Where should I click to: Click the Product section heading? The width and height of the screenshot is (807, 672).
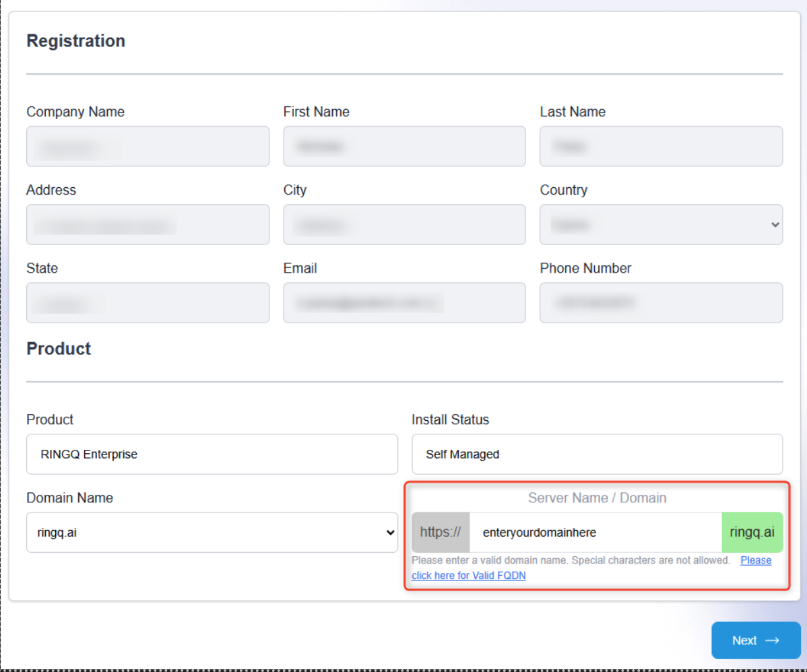click(x=59, y=349)
